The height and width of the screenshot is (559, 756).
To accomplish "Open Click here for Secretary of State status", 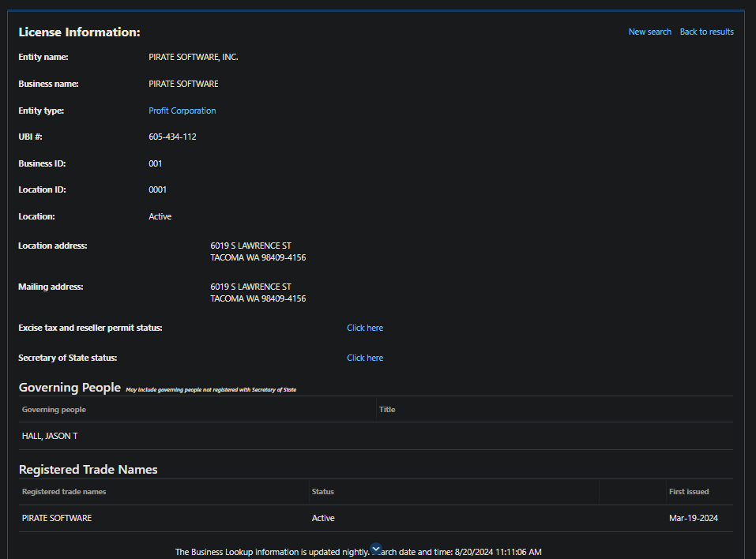I will pos(365,358).
